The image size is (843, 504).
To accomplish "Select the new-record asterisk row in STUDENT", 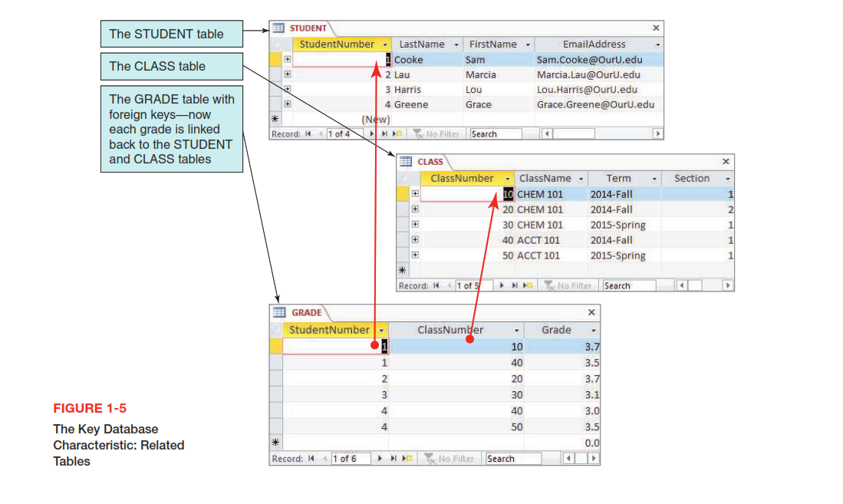I will pos(275,119).
